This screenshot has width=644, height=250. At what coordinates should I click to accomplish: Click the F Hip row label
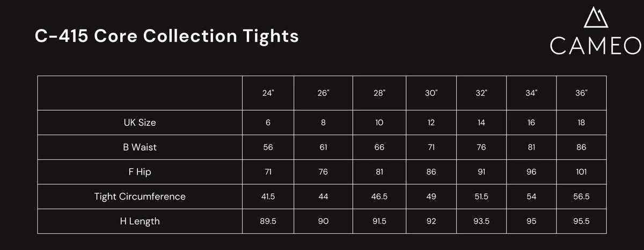coord(140,172)
